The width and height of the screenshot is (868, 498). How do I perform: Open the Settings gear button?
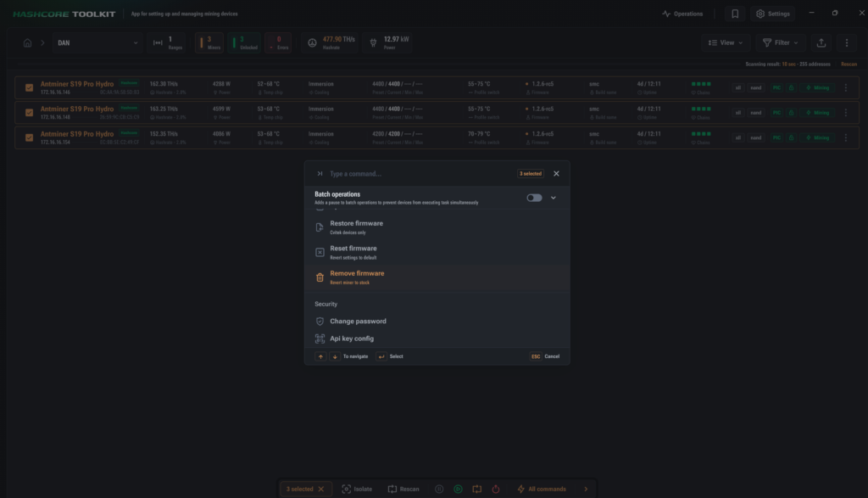pos(773,14)
